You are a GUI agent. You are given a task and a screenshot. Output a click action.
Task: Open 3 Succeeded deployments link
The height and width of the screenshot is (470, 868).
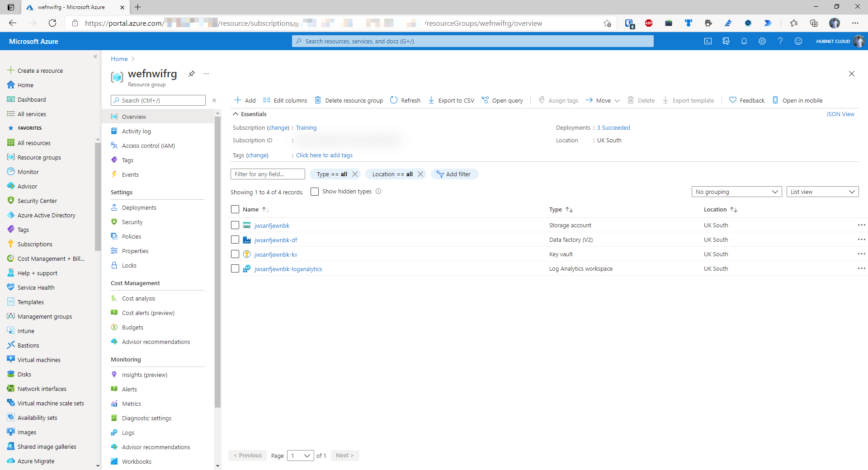[613, 127]
